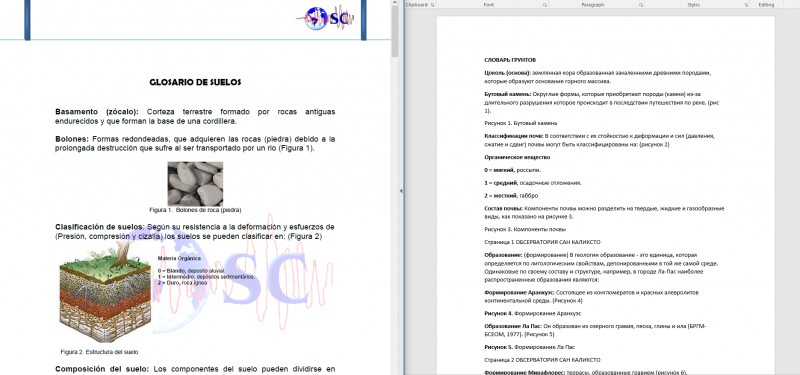Click the Word term 'Формирование Аранхуэс:'

click(519, 293)
